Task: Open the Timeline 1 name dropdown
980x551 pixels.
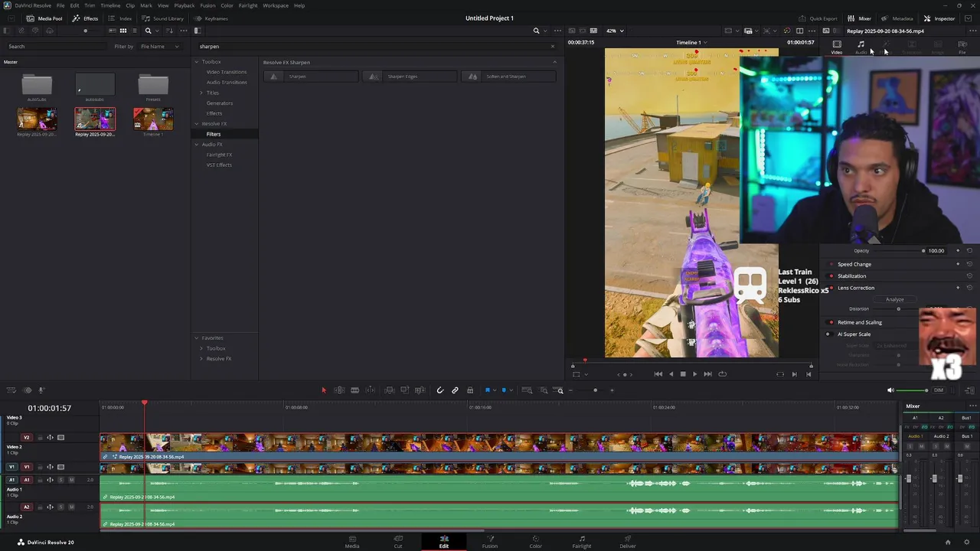Action: click(x=692, y=42)
